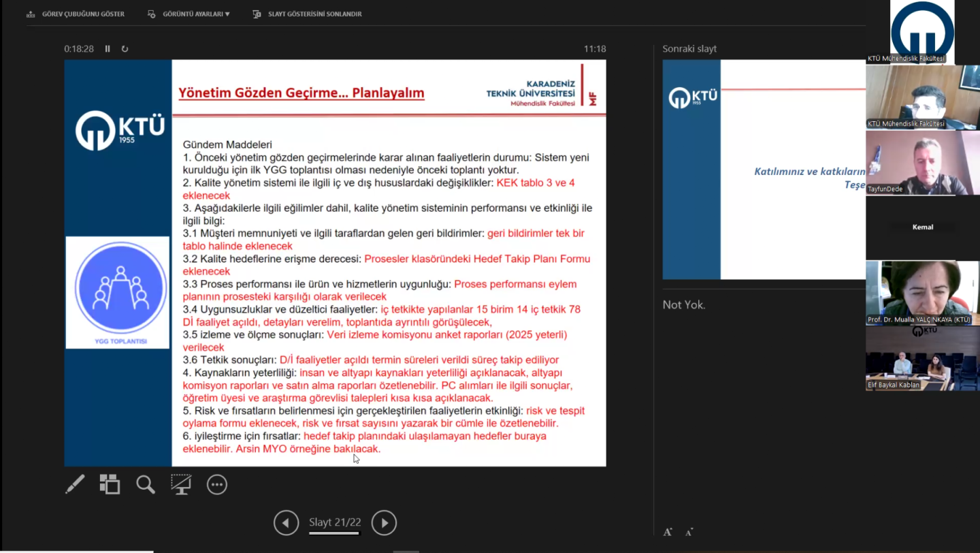Open the see all slides grid
The height and width of the screenshot is (553, 980).
pyautogui.click(x=110, y=484)
